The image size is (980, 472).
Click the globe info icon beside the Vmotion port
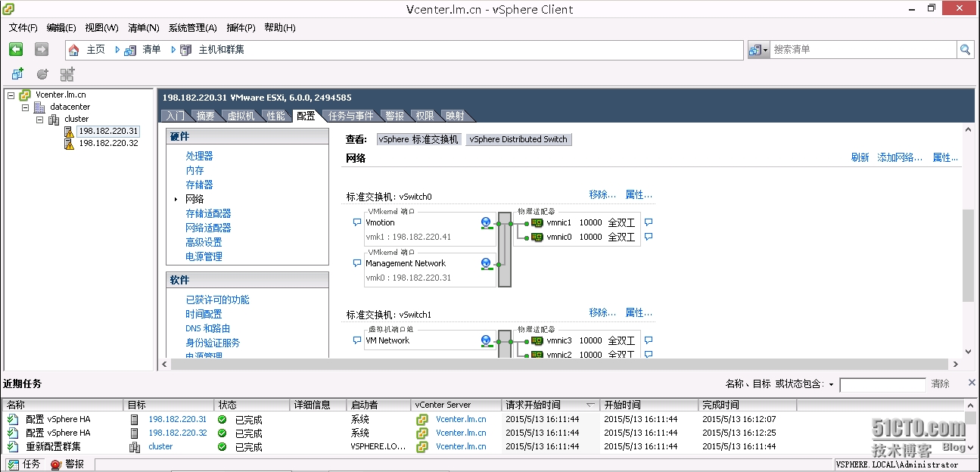pyautogui.click(x=485, y=222)
